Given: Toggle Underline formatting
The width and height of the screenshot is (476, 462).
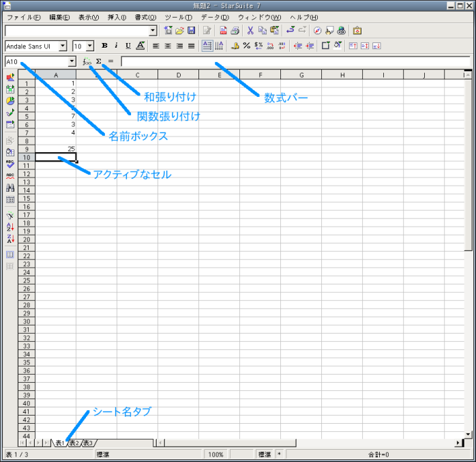Looking at the screenshot, I should [128, 46].
